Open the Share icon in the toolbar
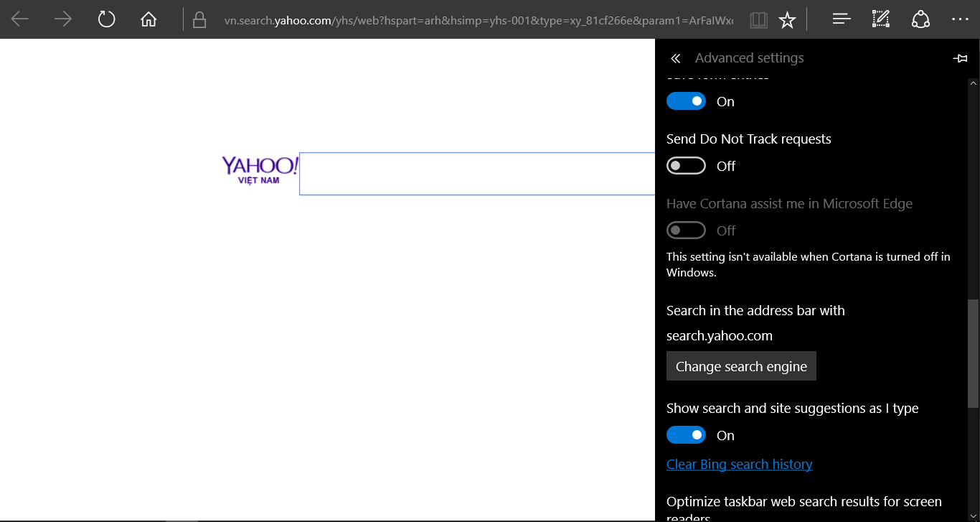 (x=920, y=19)
